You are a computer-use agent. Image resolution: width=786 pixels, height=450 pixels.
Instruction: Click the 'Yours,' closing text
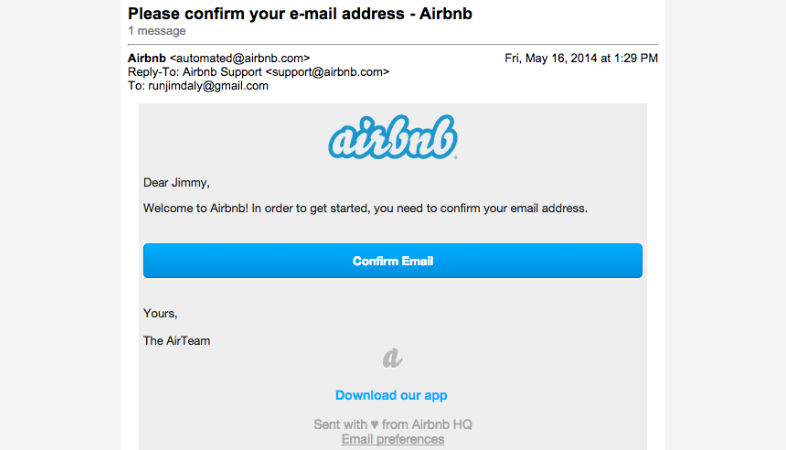(x=160, y=314)
